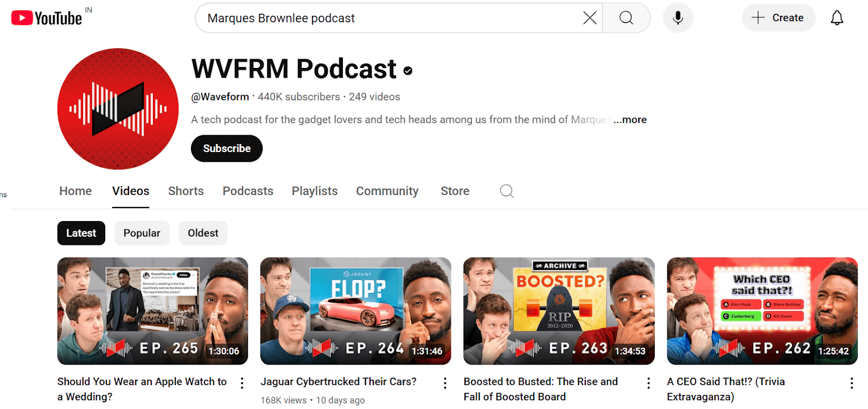Open the EP. 263 Boosted archive thumbnail
868x409 pixels.
click(559, 311)
